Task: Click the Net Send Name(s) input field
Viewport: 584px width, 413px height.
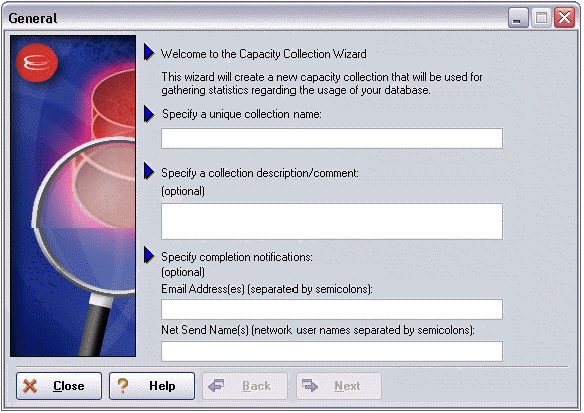Action: coord(332,351)
